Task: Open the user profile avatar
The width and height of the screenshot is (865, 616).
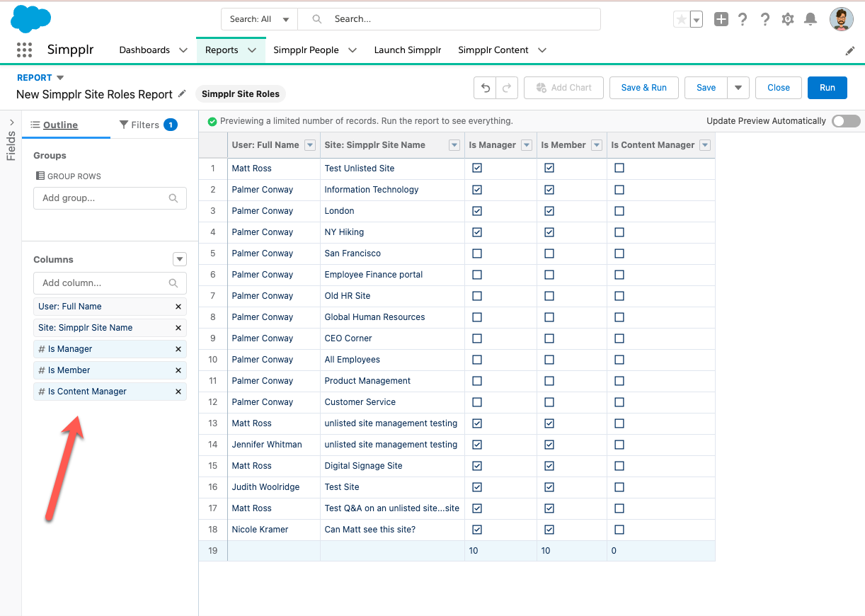Action: 842,19
